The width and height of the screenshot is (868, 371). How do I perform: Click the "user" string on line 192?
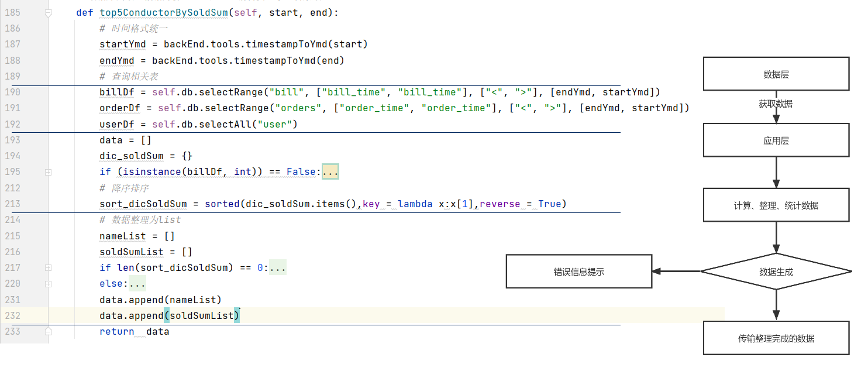pyautogui.click(x=275, y=124)
